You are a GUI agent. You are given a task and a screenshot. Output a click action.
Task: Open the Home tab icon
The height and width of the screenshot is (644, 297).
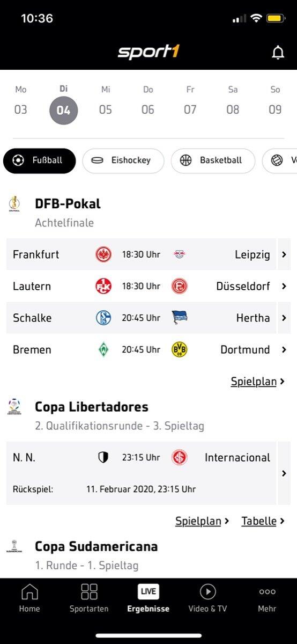pos(29,592)
